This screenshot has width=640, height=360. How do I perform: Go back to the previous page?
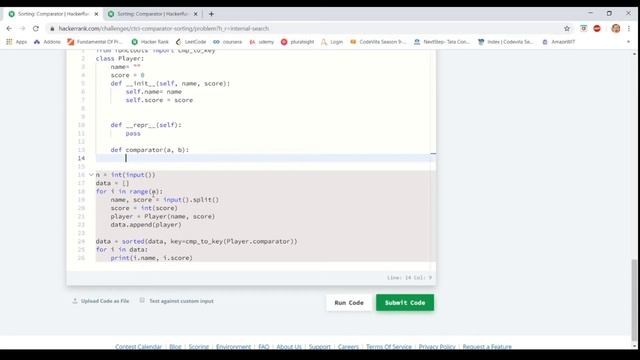(x=9, y=29)
